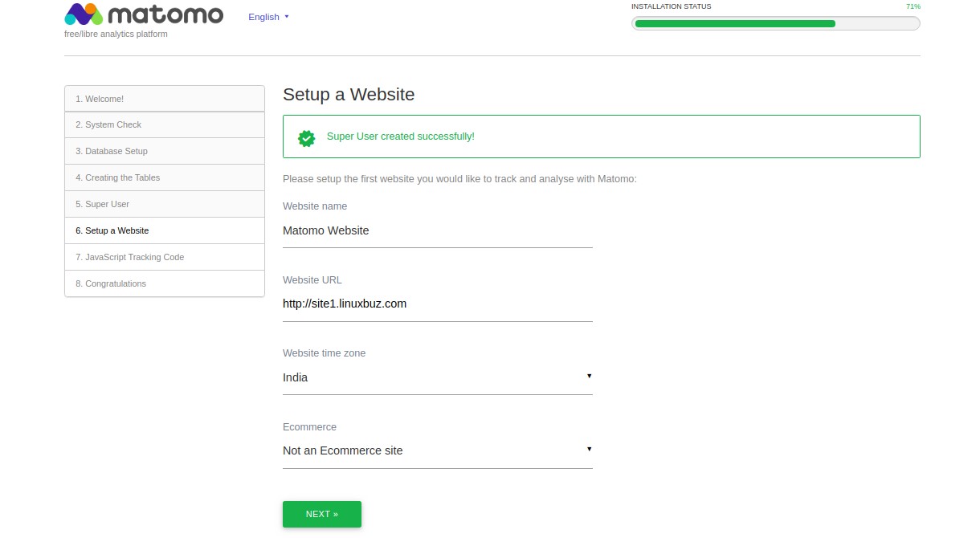This screenshot has height=538, width=980.
Task: Select step 4. Creating the Tables
Action: 165,177
